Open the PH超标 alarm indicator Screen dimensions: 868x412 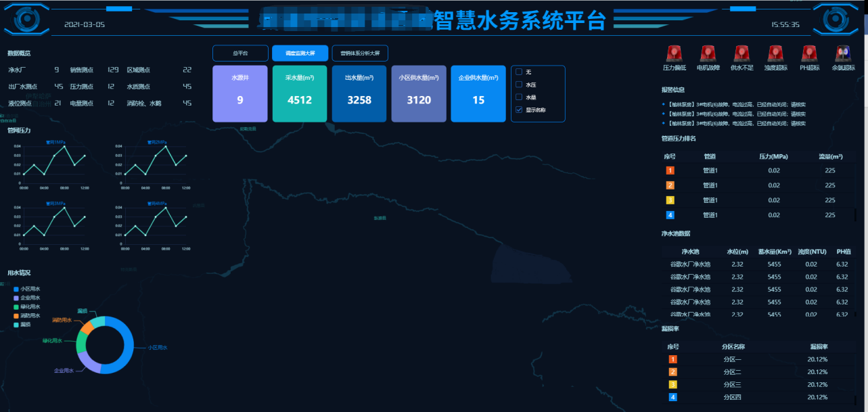tap(809, 54)
